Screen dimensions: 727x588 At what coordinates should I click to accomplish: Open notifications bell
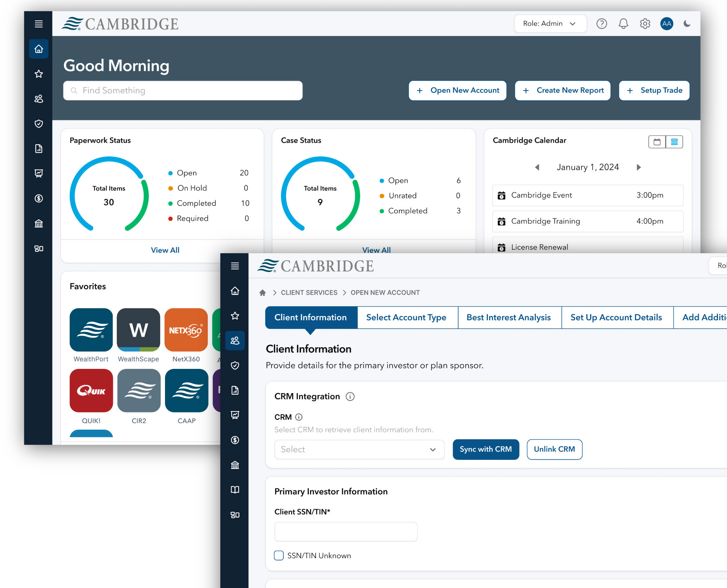pos(623,24)
